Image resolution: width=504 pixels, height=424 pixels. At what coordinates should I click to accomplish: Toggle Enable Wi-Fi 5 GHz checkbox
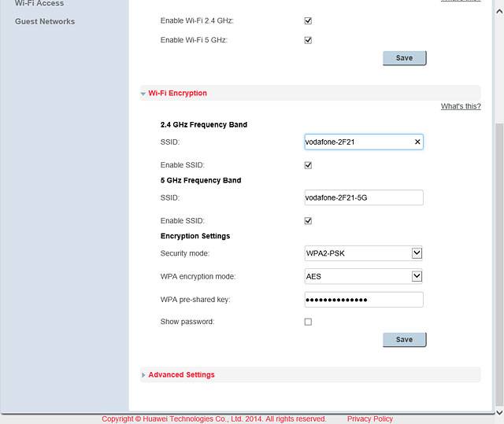tap(308, 40)
